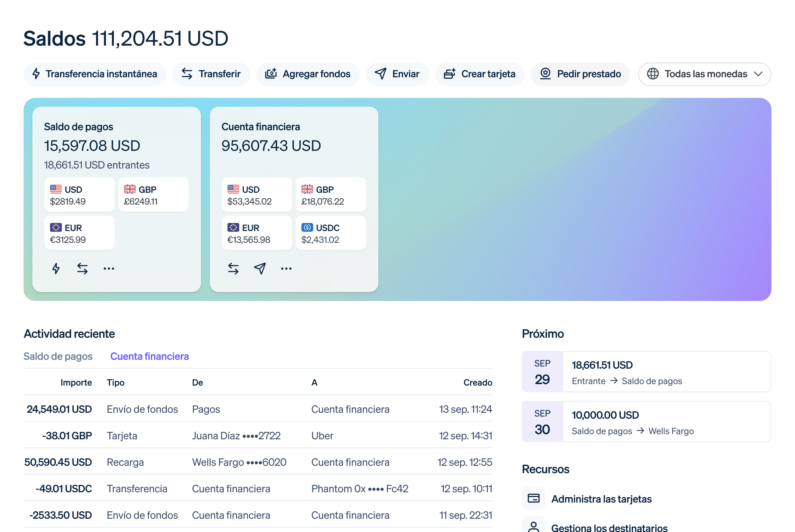Click the USDC coin icon in Cuenta financiera
This screenshot has width=795, height=532.
click(307, 227)
